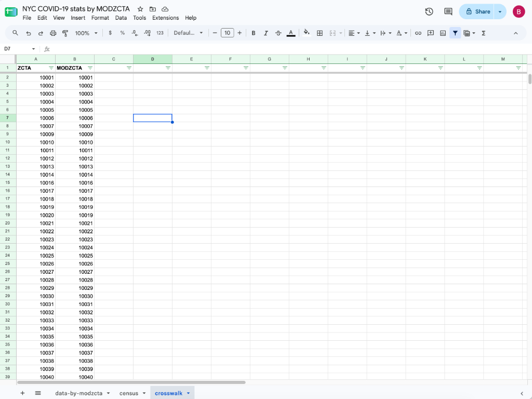The height and width of the screenshot is (399, 532).
Task: Switch to the data-by-modzcta sheet tab
Action: click(x=79, y=393)
